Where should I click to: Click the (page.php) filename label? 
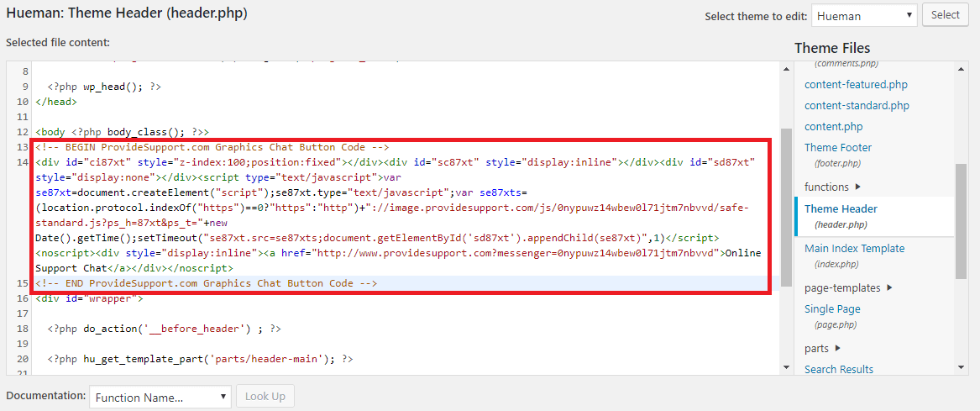click(x=836, y=324)
